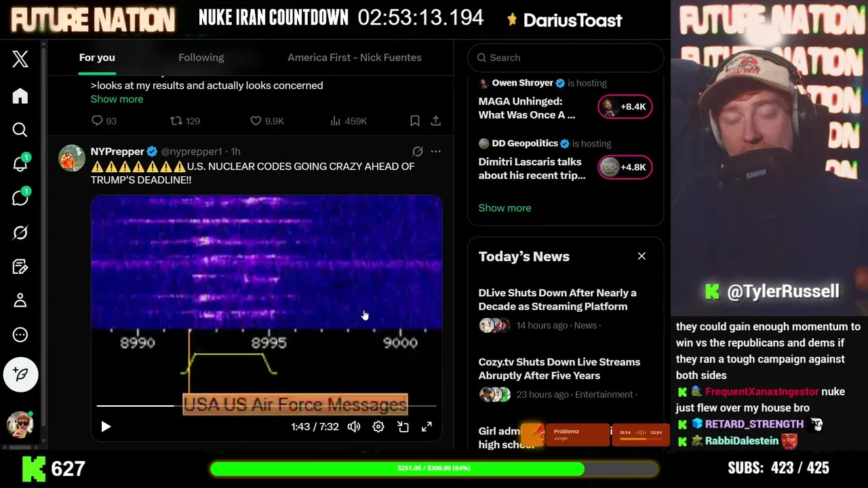868x488 pixels.
Task: Reply to the post with 93 replies
Action: [x=104, y=121]
